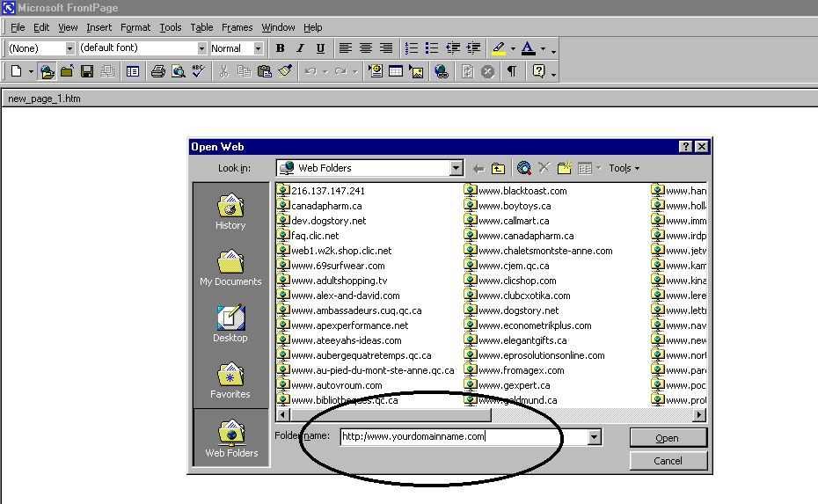Screen dimensions: 818x504
Task: Toggle Underline formatting
Action: pos(320,48)
